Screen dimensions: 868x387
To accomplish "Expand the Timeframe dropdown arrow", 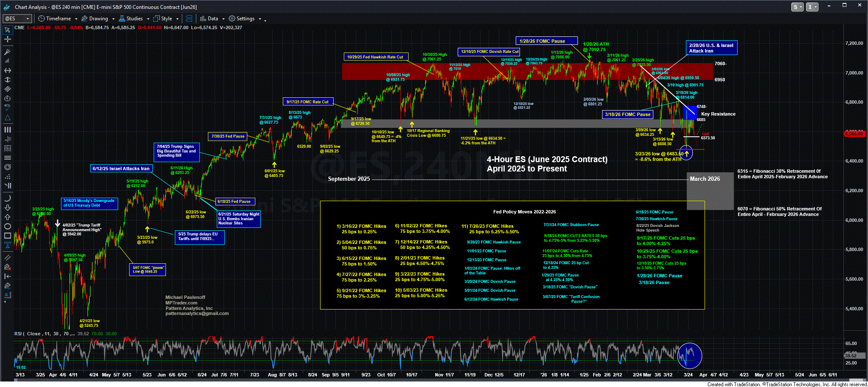I will 76,19.
